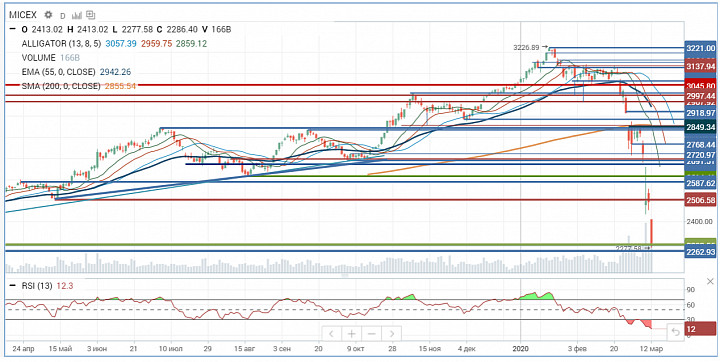Click the add/compare indicator icon

coord(90,14)
